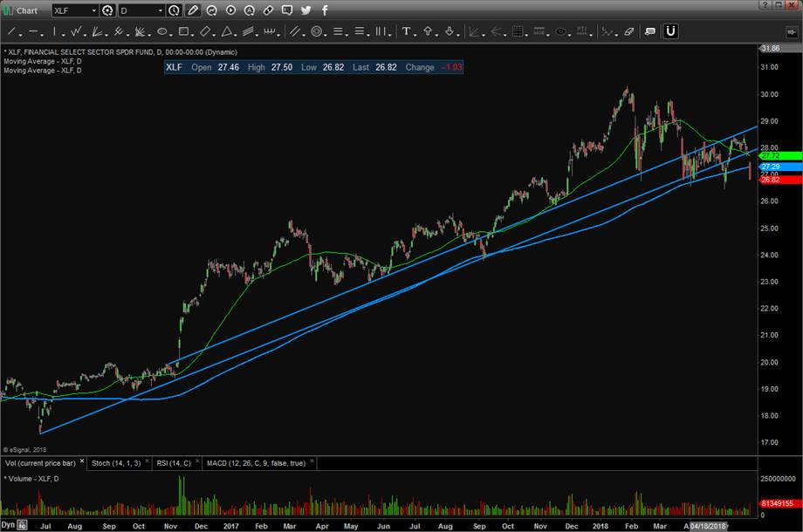The image size is (803, 532).
Task: Expand the ellipse tool dropdown arrow
Action: (170, 34)
